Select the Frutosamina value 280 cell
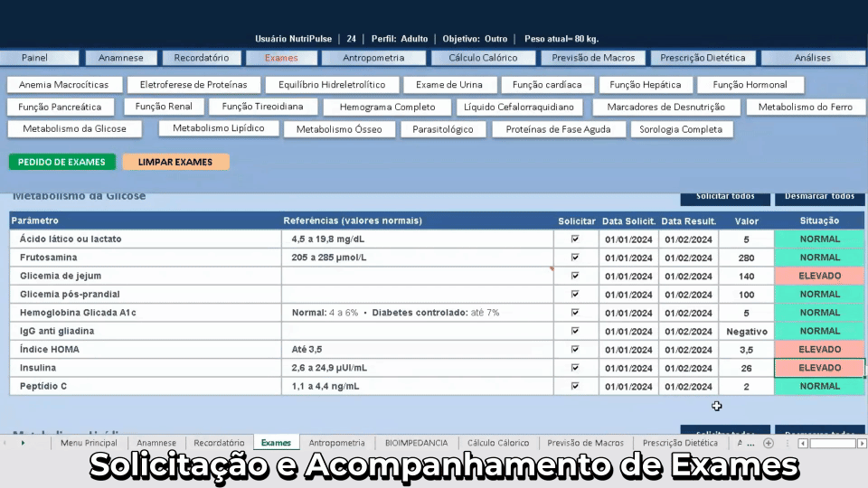868x488 pixels. coord(746,258)
